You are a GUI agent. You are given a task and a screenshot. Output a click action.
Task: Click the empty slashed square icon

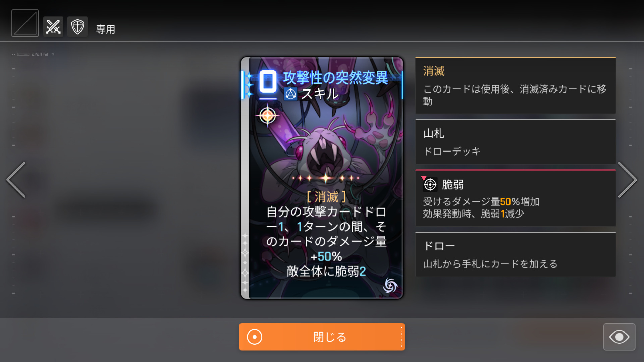(25, 23)
